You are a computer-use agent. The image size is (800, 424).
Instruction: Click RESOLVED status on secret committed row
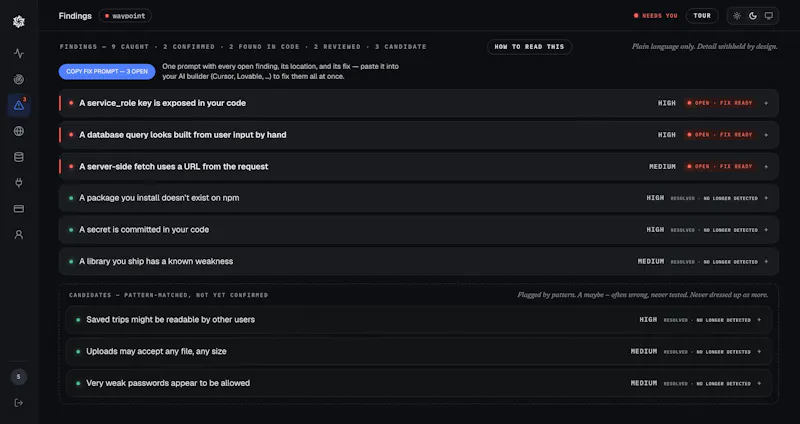coord(714,230)
